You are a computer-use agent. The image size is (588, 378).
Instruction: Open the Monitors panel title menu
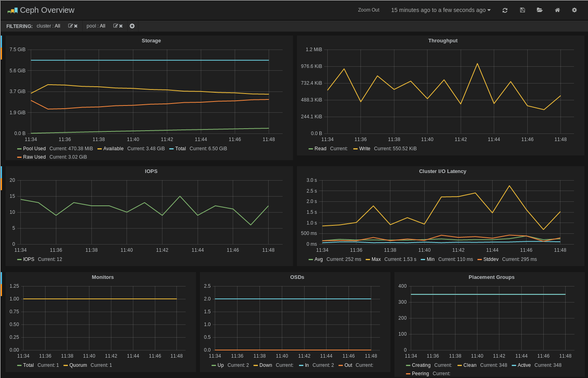pos(103,277)
